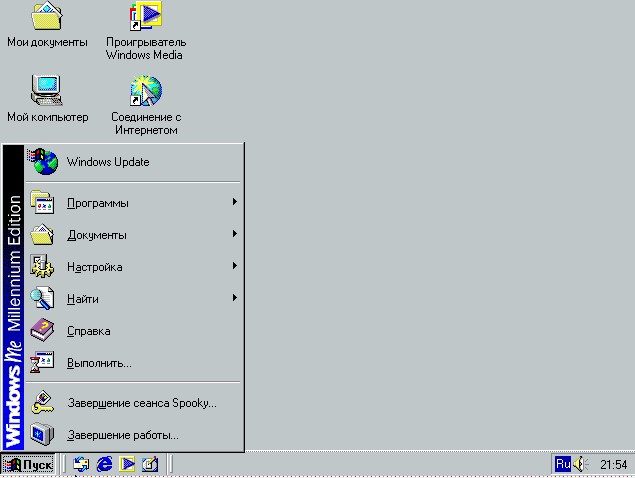Open the Найти menu item
Viewport: 635px width, 478px height.
tap(134, 298)
